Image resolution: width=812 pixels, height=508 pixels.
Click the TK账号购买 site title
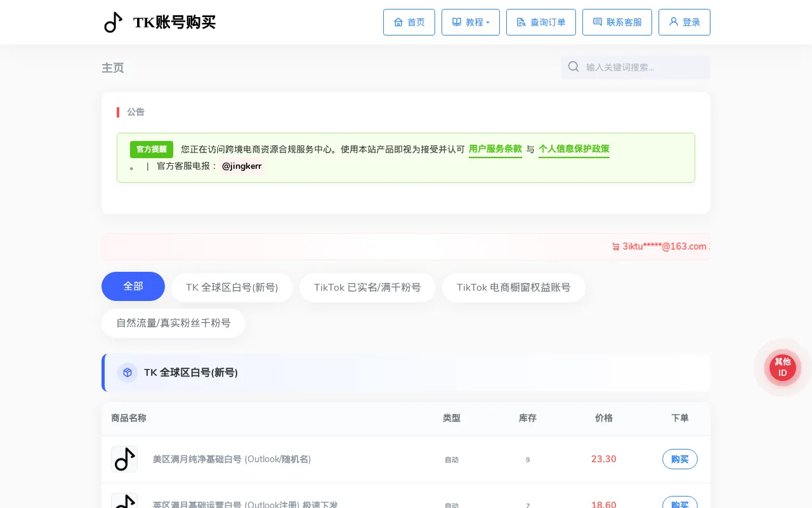click(174, 22)
